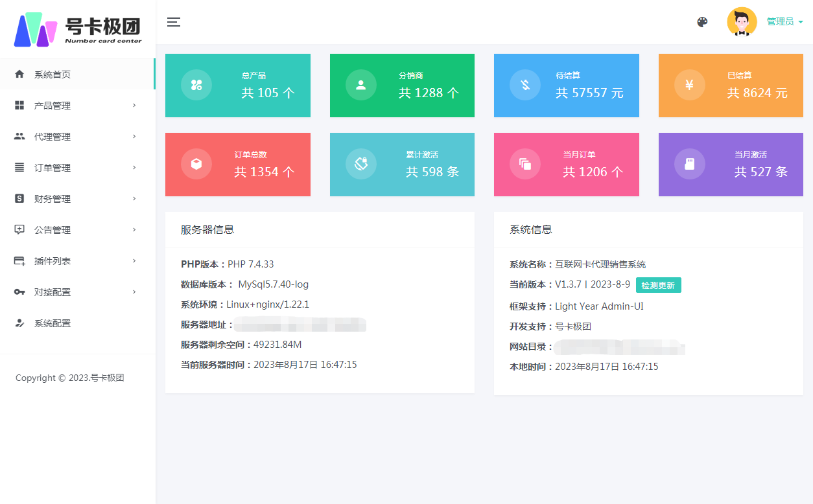Click the 共 57557 元 pending value

(x=589, y=93)
